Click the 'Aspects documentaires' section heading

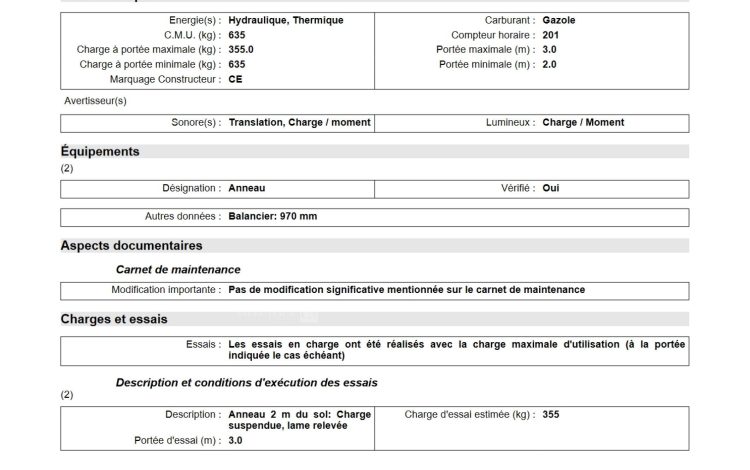point(132,246)
